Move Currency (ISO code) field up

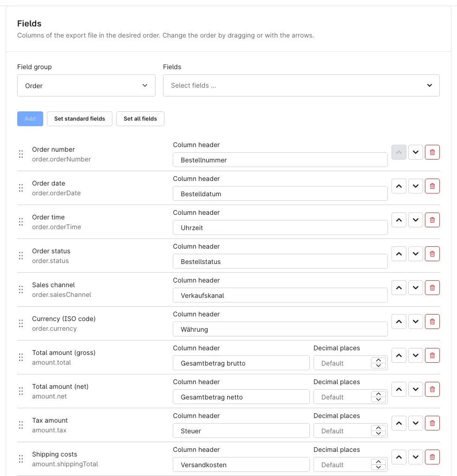pos(399,322)
